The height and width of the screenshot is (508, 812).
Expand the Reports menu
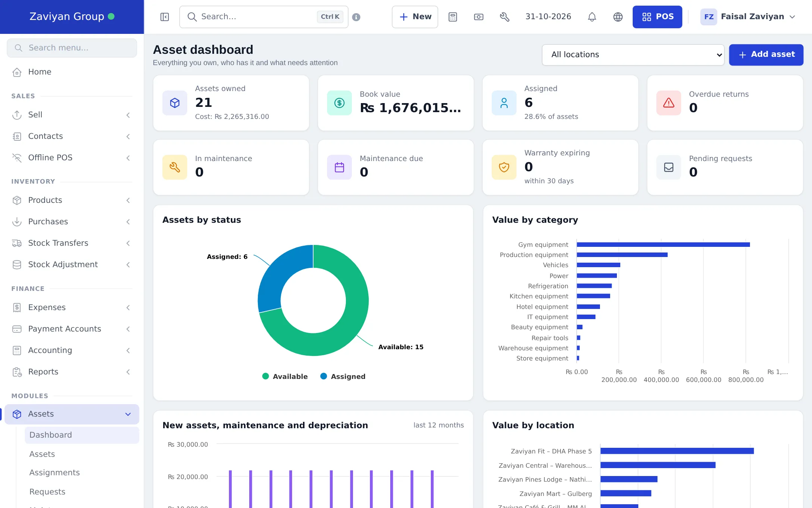[72, 372]
